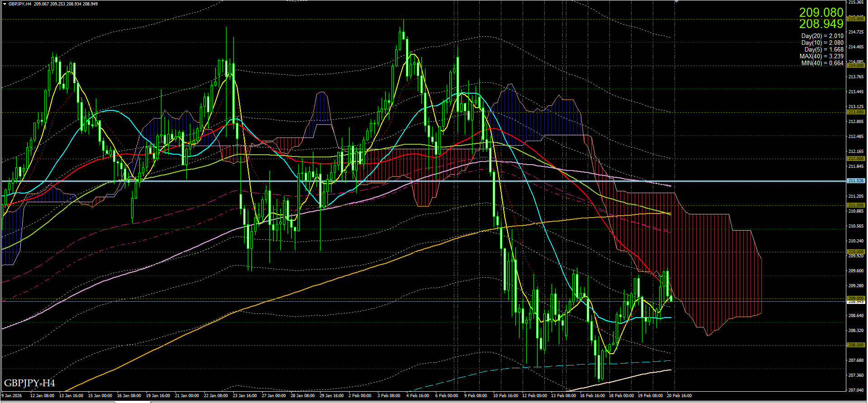Viewport: 868px width, 403px height.
Task: Click the Day(5) = 1.668 text label
Action: click(824, 50)
